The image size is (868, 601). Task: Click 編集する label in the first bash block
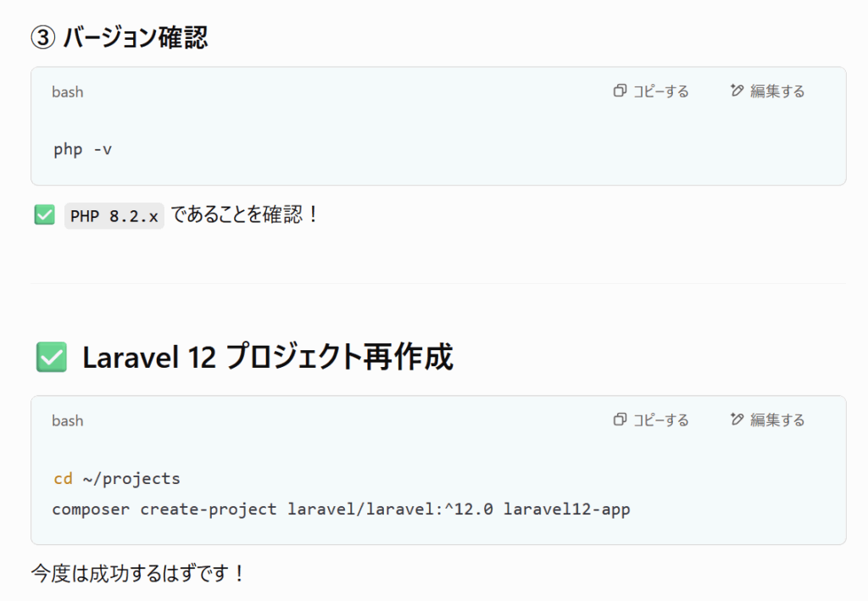pos(777,92)
